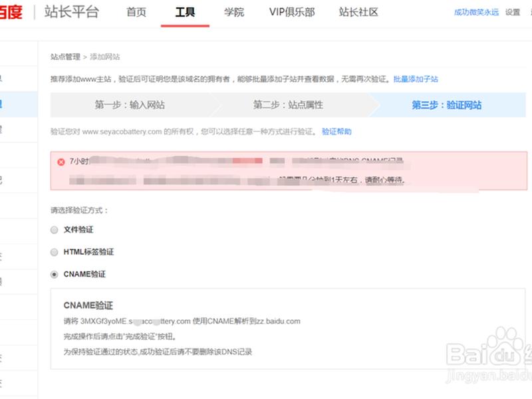Open 设置 in the top bar

tap(512, 12)
